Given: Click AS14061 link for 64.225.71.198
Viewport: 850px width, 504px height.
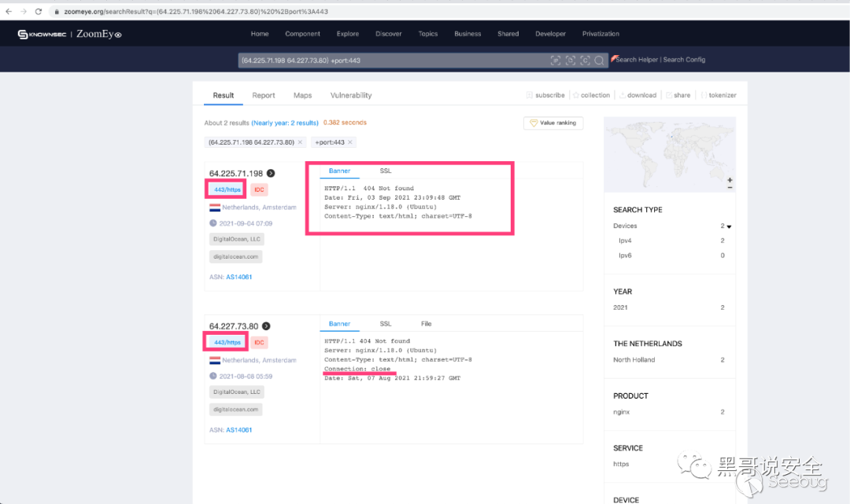Looking at the screenshot, I should (x=239, y=277).
